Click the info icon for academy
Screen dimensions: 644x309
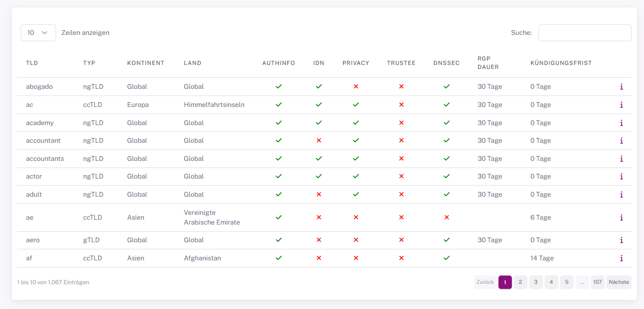pyautogui.click(x=621, y=123)
